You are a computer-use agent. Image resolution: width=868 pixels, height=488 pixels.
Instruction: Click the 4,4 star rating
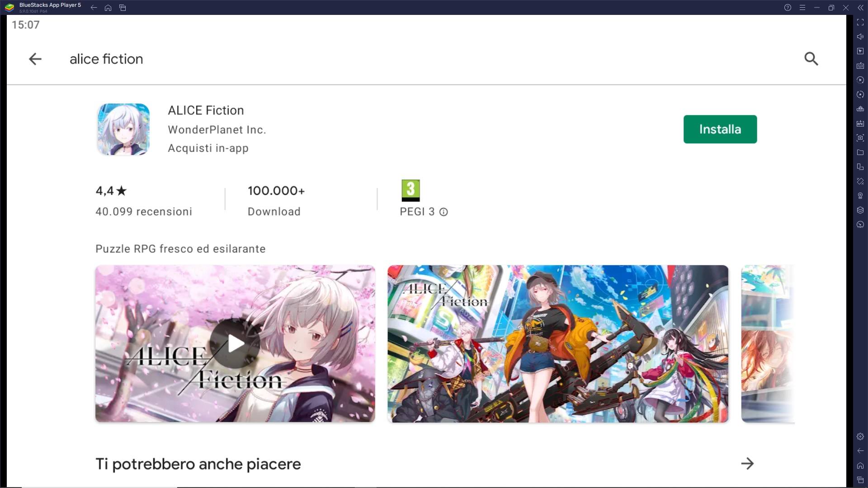tap(111, 191)
